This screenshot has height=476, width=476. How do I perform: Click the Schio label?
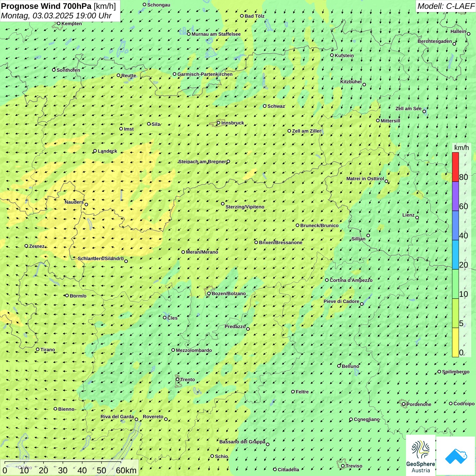tap(221, 456)
